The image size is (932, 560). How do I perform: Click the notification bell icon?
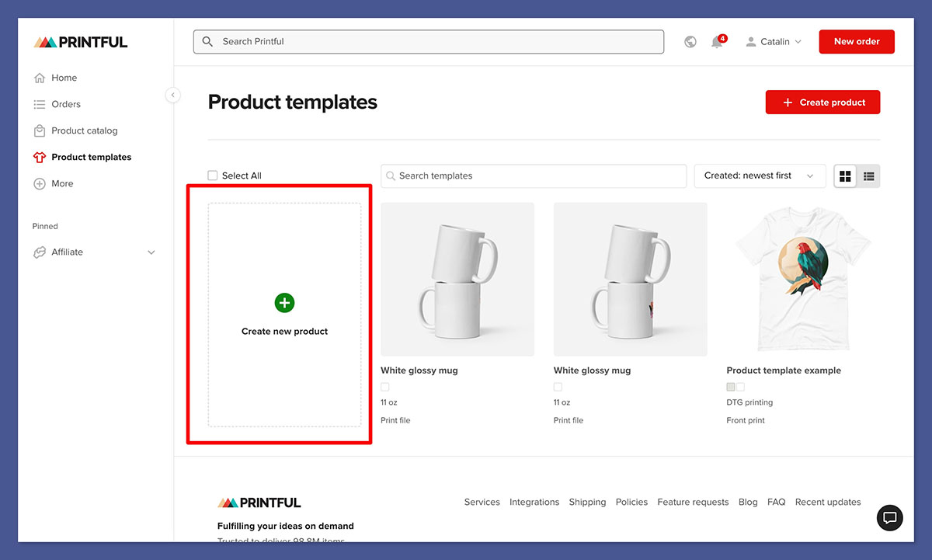point(717,42)
